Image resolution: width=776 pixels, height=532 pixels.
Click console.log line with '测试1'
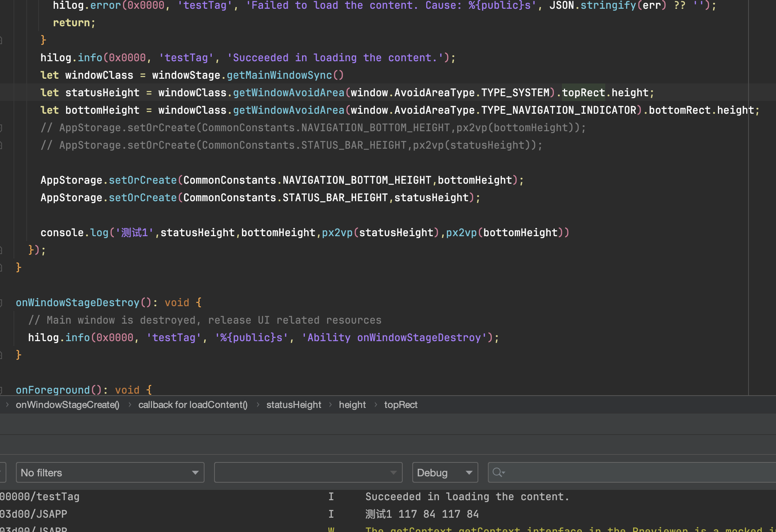tap(305, 233)
